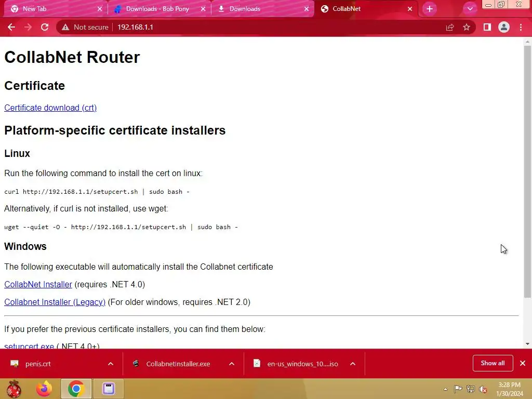Close the Downloads - Bob Pony tab
The height and width of the screenshot is (399, 532).
[203, 9]
